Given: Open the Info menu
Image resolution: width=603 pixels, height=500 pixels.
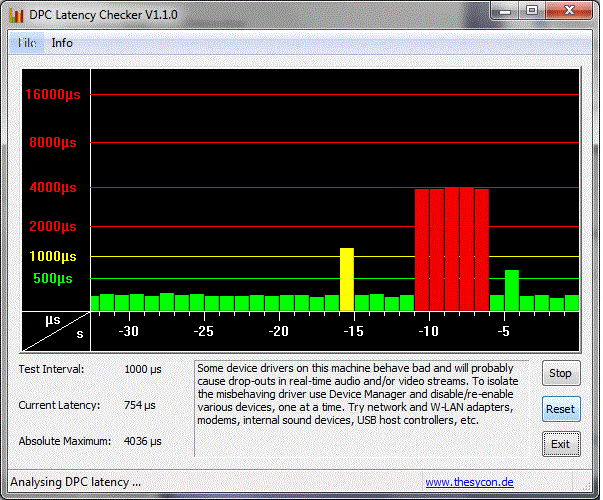Looking at the screenshot, I should click(x=62, y=43).
